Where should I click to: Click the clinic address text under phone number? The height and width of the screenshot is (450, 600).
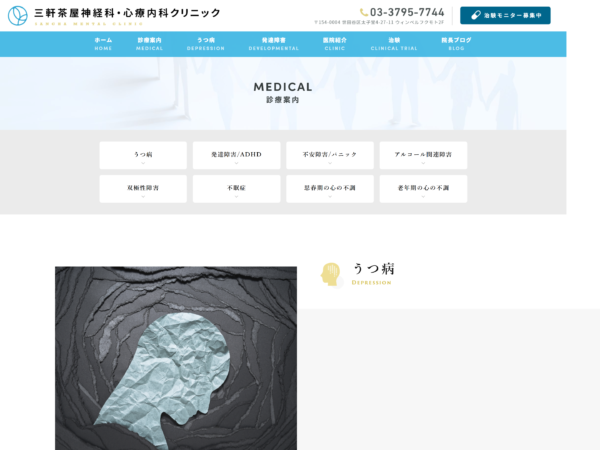(x=379, y=22)
